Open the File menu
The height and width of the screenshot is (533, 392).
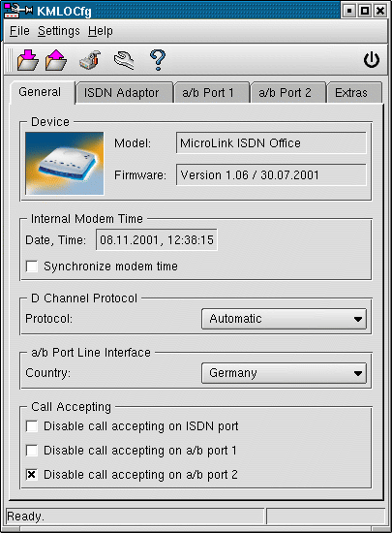tap(19, 31)
